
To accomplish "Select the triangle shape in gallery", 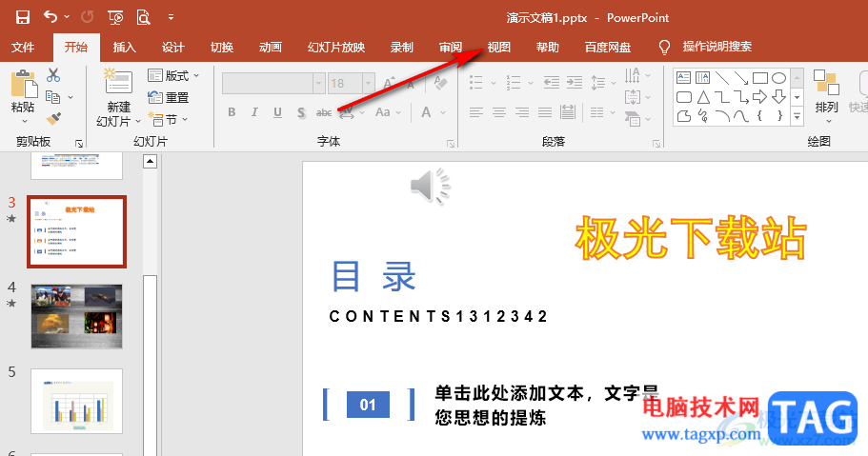I will point(703,97).
